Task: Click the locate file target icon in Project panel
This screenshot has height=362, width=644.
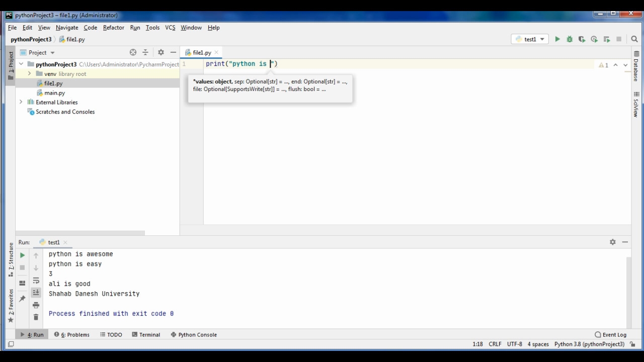Action: pos(133,52)
